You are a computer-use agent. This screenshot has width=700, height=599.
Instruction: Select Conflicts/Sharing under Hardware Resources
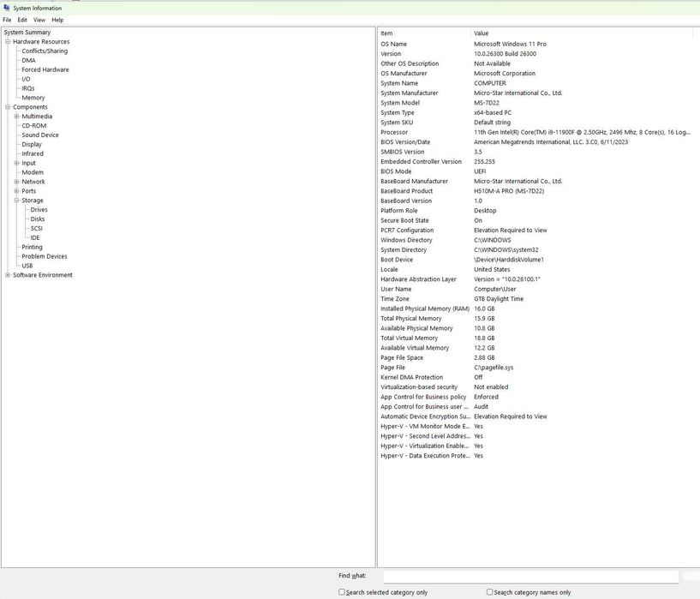tap(45, 51)
